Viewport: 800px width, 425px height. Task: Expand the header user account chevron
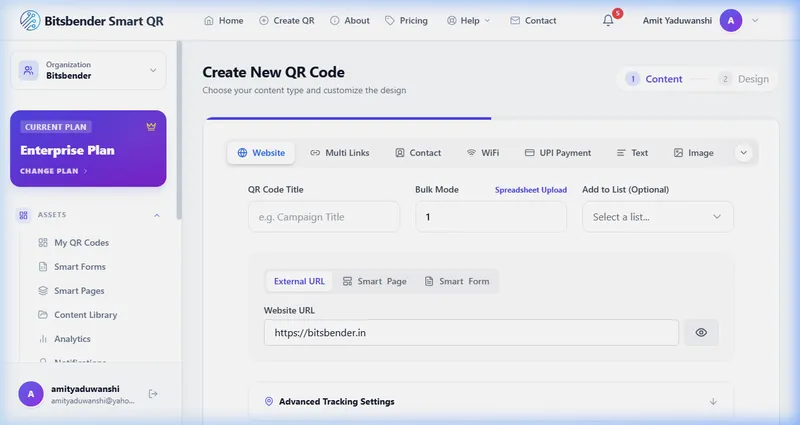(x=755, y=20)
